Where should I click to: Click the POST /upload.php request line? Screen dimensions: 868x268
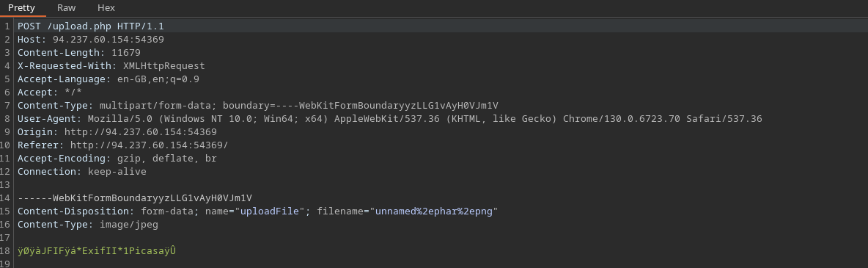tap(91, 26)
